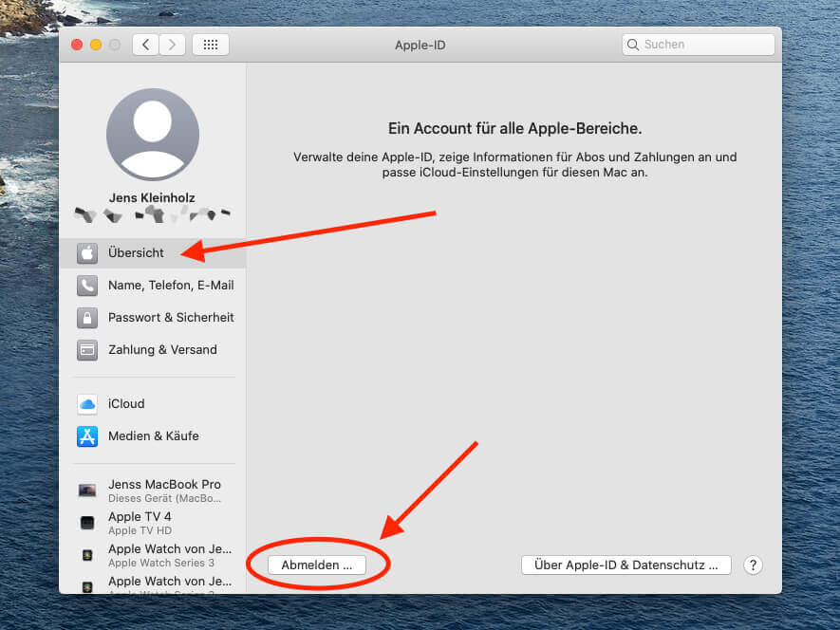Click the iCloud cloud icon
Viewport: 840px width, 630px height.
[x=87, y=404]
